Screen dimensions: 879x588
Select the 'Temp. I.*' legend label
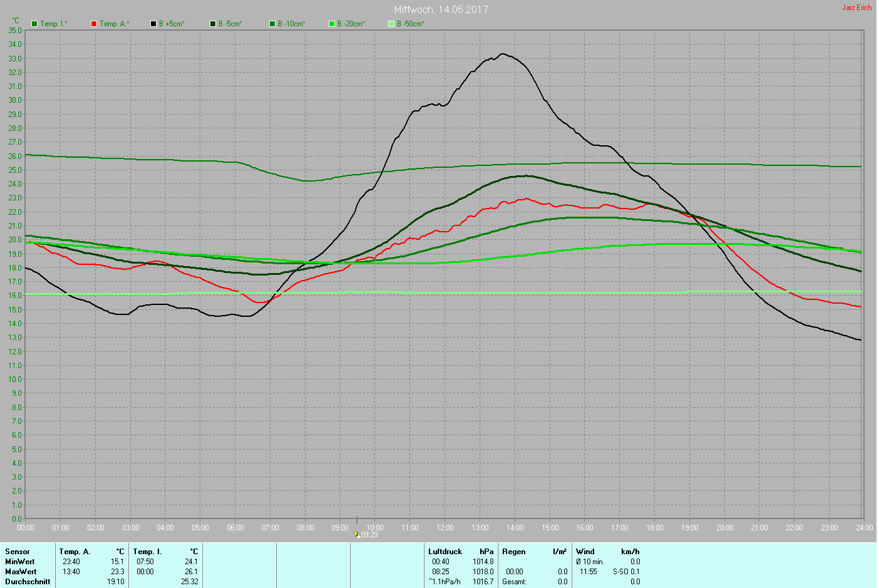point(54,24)
